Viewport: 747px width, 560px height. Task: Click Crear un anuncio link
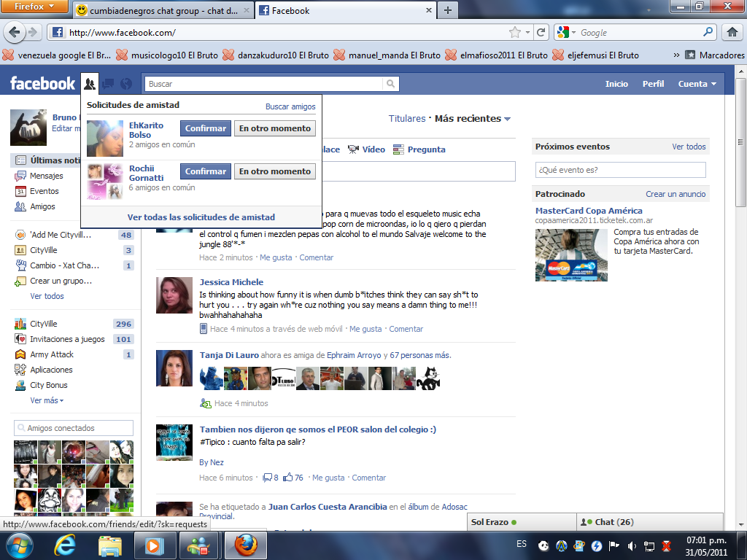coord(676,194)
